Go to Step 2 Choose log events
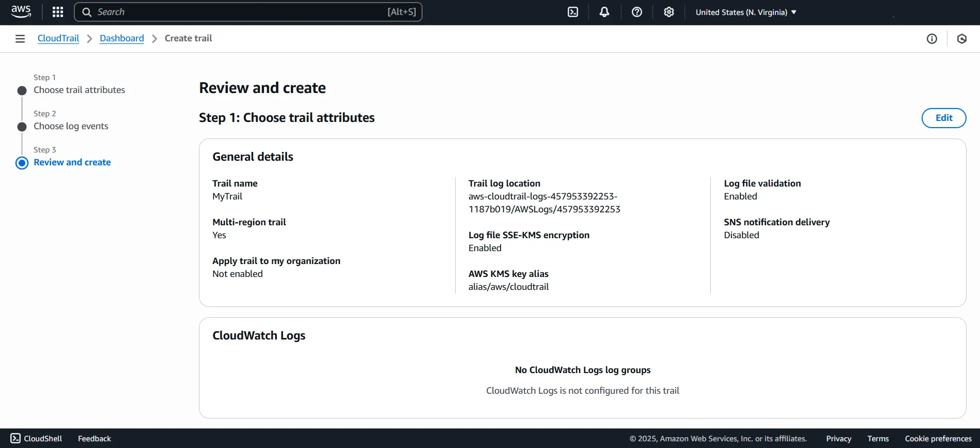This screenshot has height=448, width=980. tap(71, 126)
